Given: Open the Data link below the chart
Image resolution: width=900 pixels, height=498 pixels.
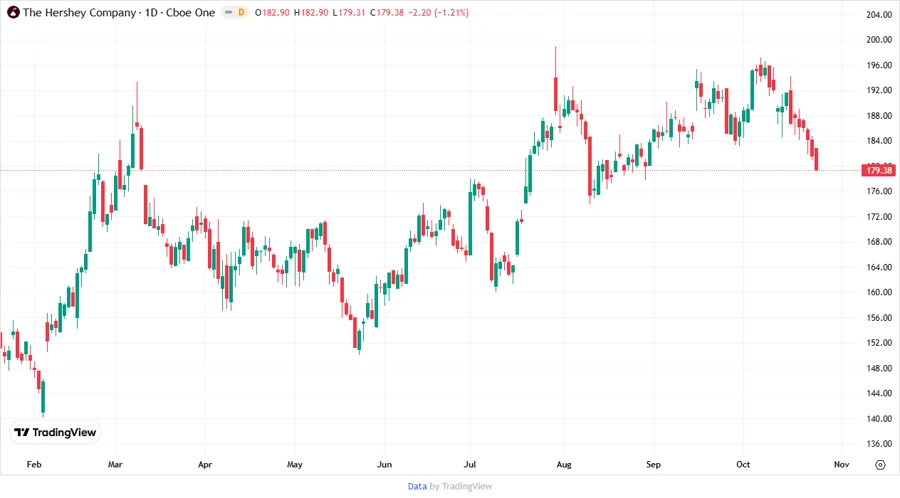Looking at the screenshot, I should pos(417,486).
